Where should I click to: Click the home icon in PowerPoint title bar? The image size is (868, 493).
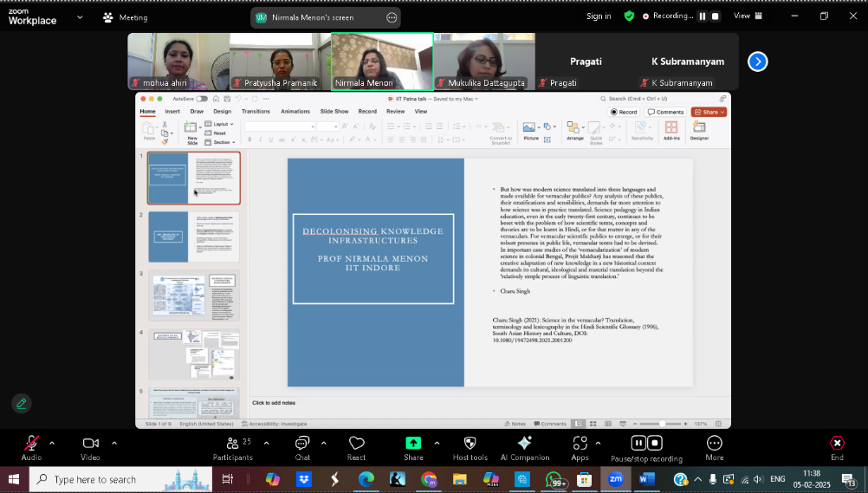(x=216, y=99)
